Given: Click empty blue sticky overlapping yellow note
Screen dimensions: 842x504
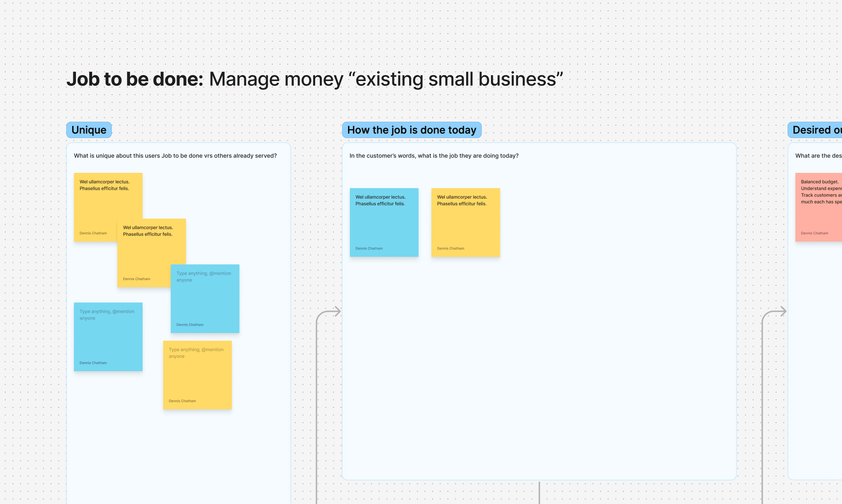Looking at the screenshot, I should click(x=205, y=300).
